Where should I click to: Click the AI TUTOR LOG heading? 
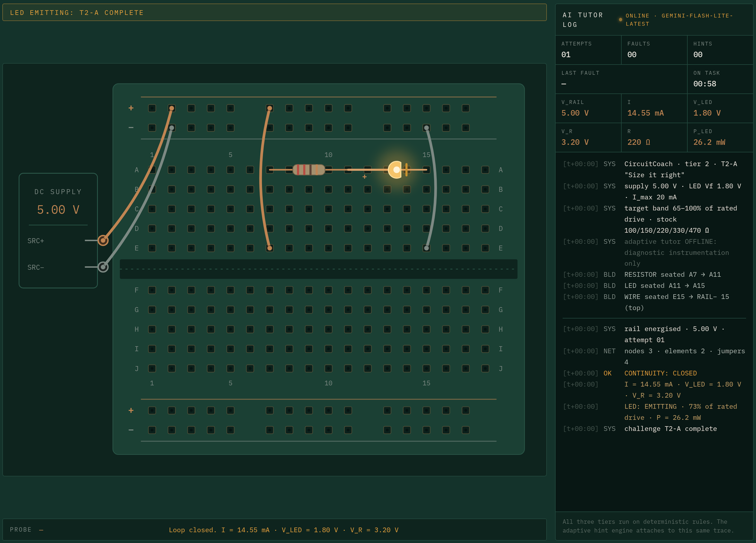pyautogui.click(x=583, y=20)
